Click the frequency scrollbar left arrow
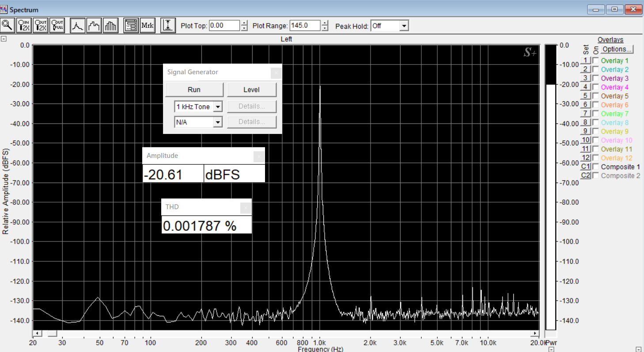This screenshot has width=644, height=352. tap(37, 333)
